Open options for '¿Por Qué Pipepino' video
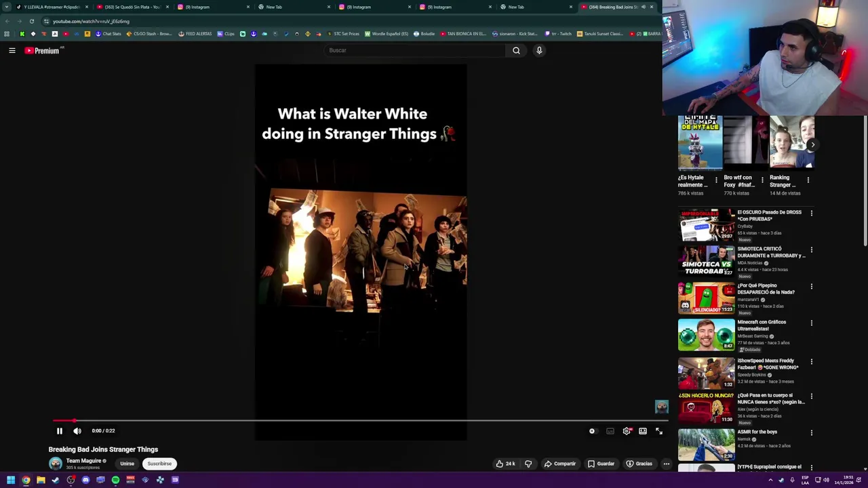Image resolution: width=868 pixels, height=488 pixels. pos(811,286)
